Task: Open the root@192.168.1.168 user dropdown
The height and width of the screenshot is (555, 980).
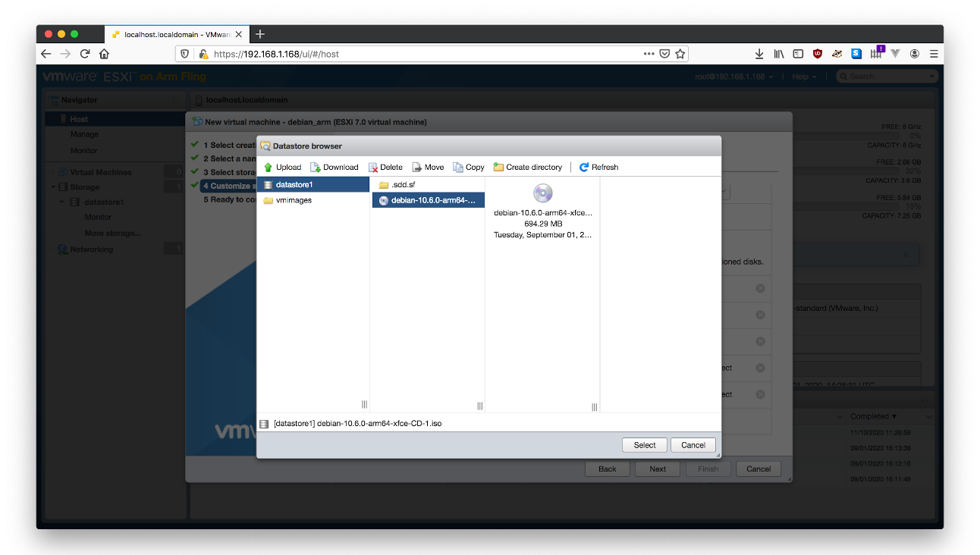Action: (734, 77)
